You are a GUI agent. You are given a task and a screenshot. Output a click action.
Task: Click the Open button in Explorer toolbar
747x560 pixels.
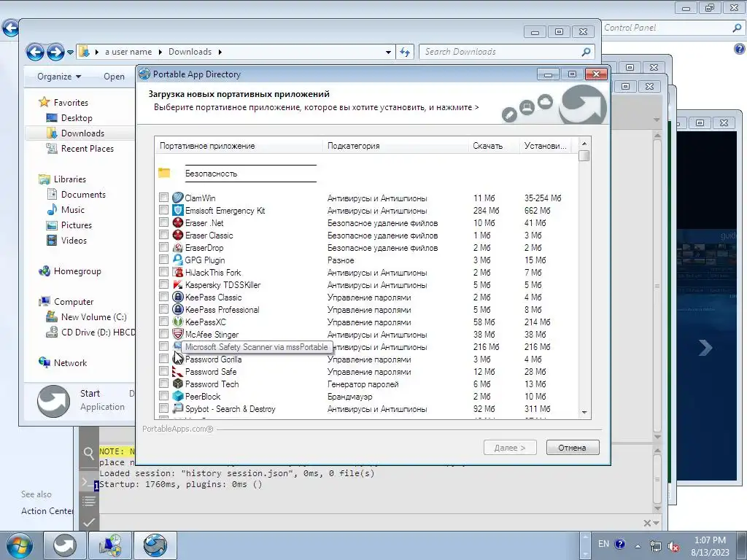[x=114, y=76]
